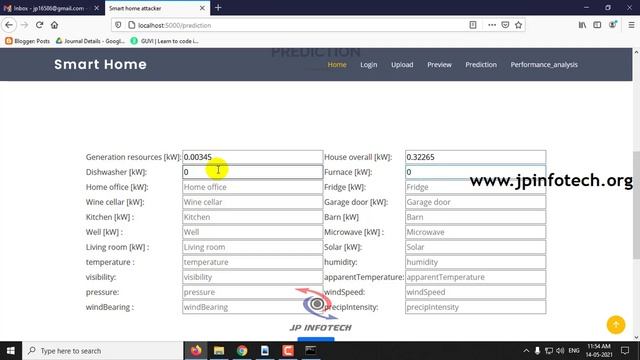Viewport: 640px width, 360px height.
Task: Focus the windSpeed input field
Action: (475, 292)
